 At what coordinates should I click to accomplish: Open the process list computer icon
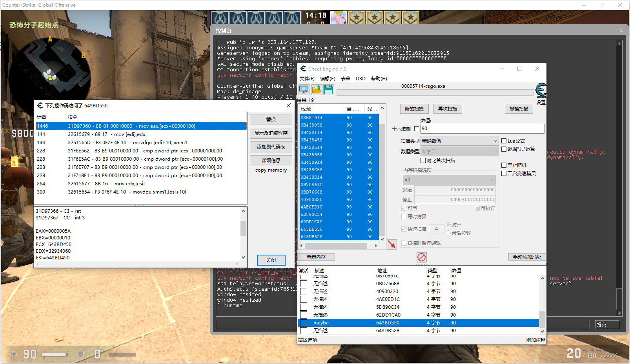(304, 90)
